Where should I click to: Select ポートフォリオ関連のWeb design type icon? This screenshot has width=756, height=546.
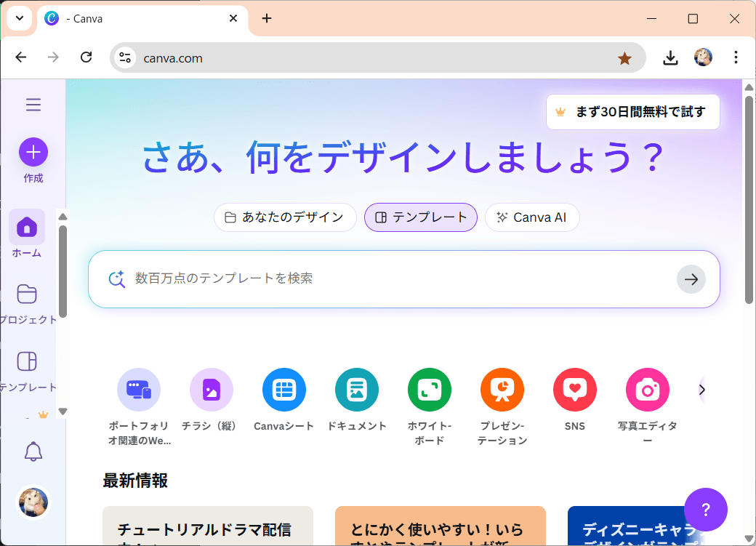point(139,390)
